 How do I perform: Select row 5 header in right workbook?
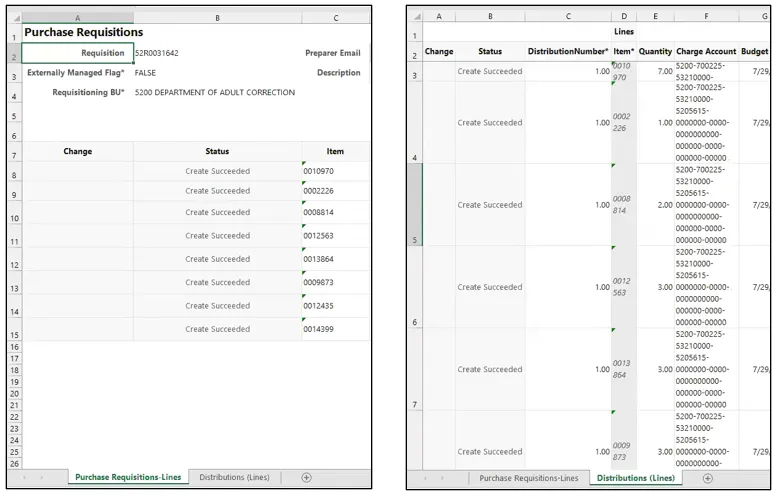pyautogui.click(x=414, y=204)
